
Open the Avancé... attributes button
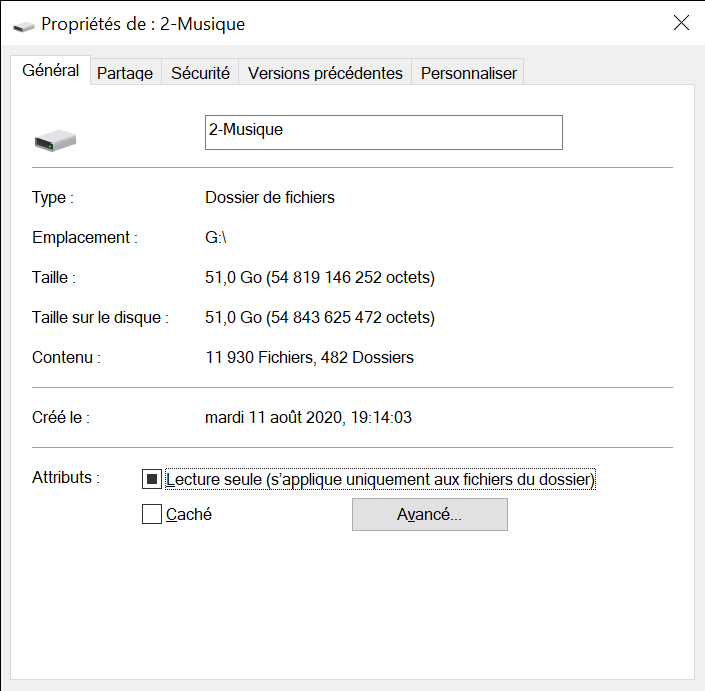pyautogui.click(x=429, y=515)
